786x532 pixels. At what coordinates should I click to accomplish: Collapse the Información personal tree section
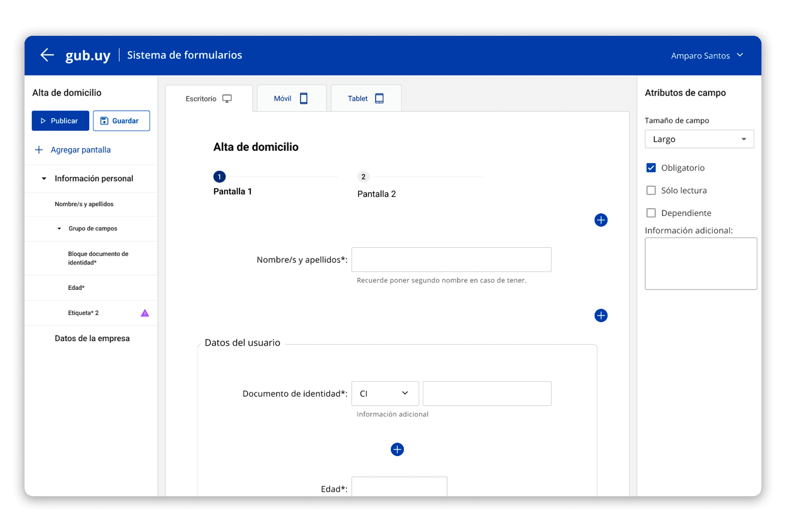pyautogui.click(x=44, y=179)
